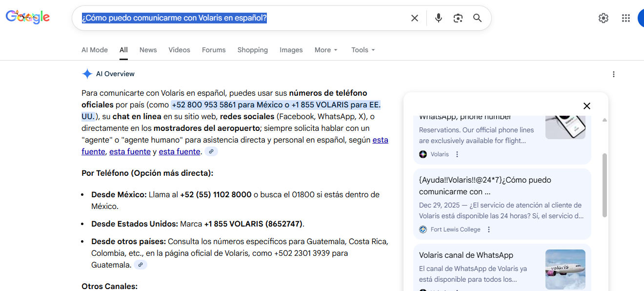
Task: Dismiss the sidebar panel with its X
Action: point(586,105)
